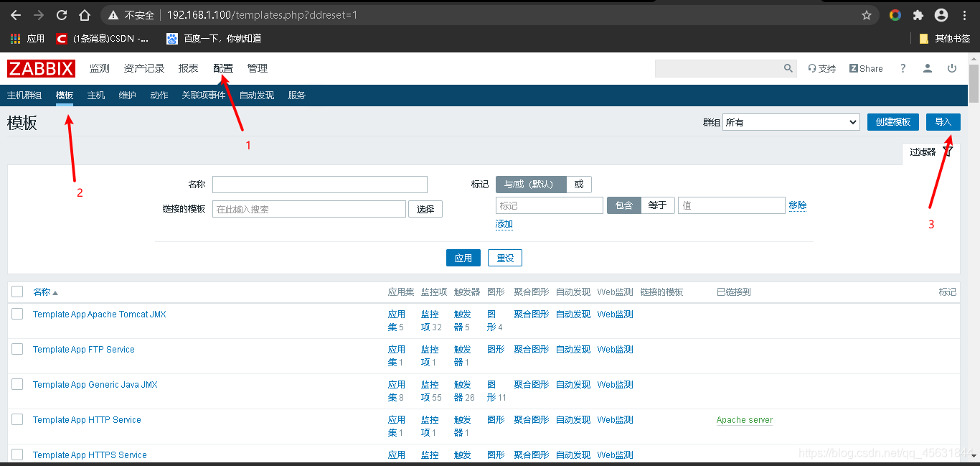The height and width of the screenshot is (466, 980).
Task: Open the Zabbix help question mark
Action: coord(903,68)
